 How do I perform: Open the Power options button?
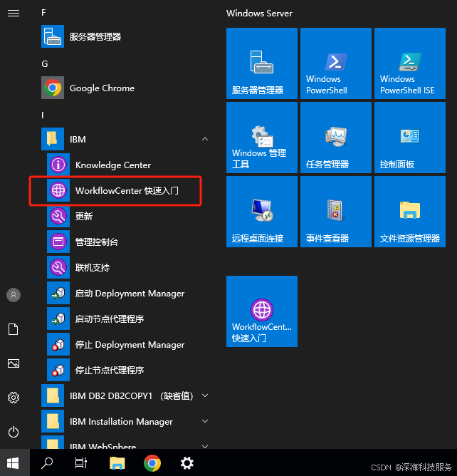pos(14,432)
